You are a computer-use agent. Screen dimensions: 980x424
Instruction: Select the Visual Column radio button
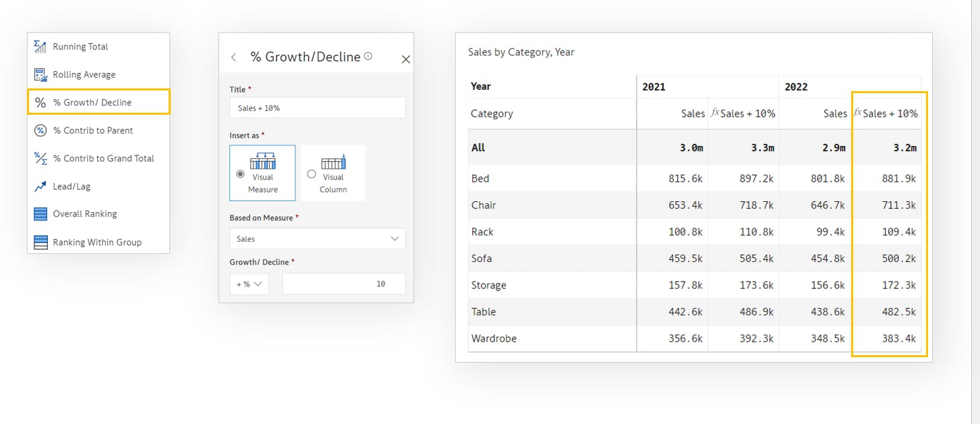pos(311,174)
